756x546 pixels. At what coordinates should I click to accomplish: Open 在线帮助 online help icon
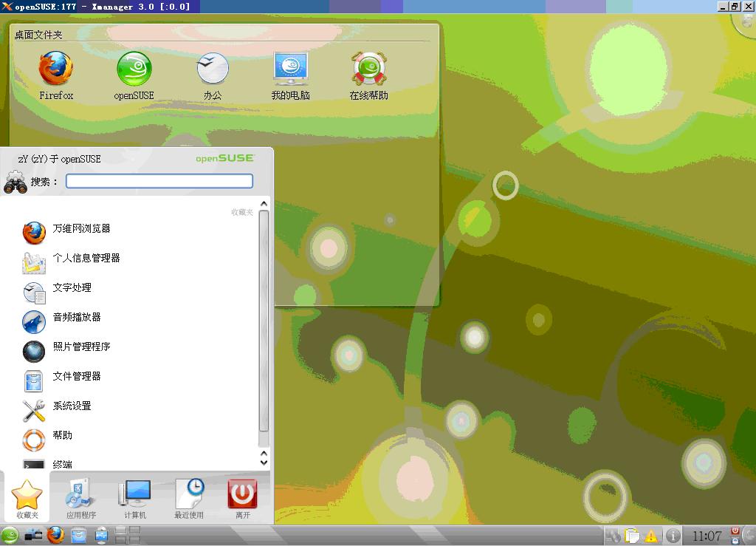point(369,75)
